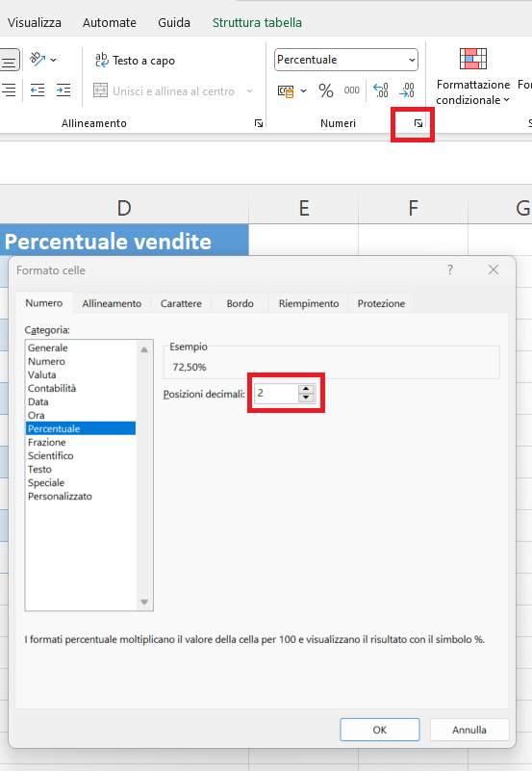Image resolution: width=532 pixels, height=771 pixels.
Task: Open the Struttura tabella tab
Action: click(x=257, y=22)
